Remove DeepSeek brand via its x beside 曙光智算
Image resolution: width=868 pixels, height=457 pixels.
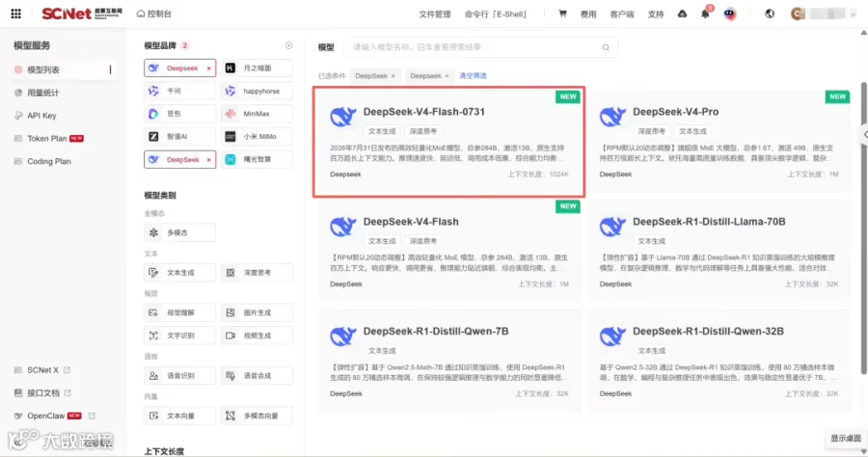pyautogui.click(x=208, y=159)
